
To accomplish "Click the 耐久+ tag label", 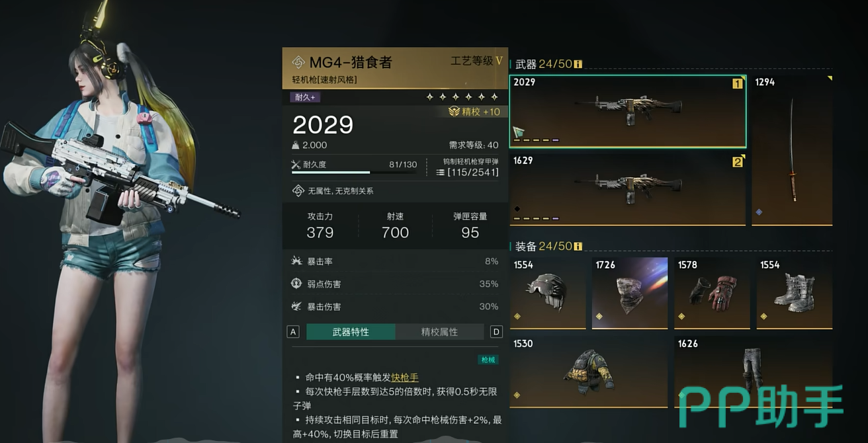I will tap(305, 97).
